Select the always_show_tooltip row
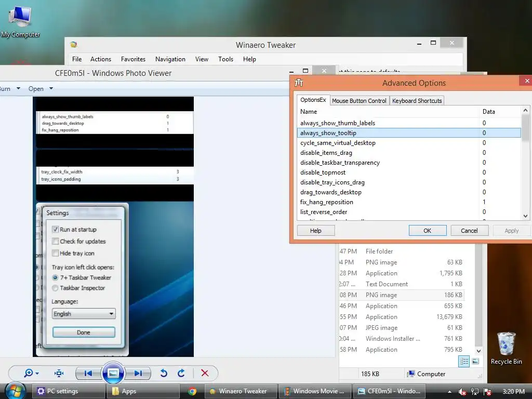This screenshot has width=532, height=399. click(409, 132)
